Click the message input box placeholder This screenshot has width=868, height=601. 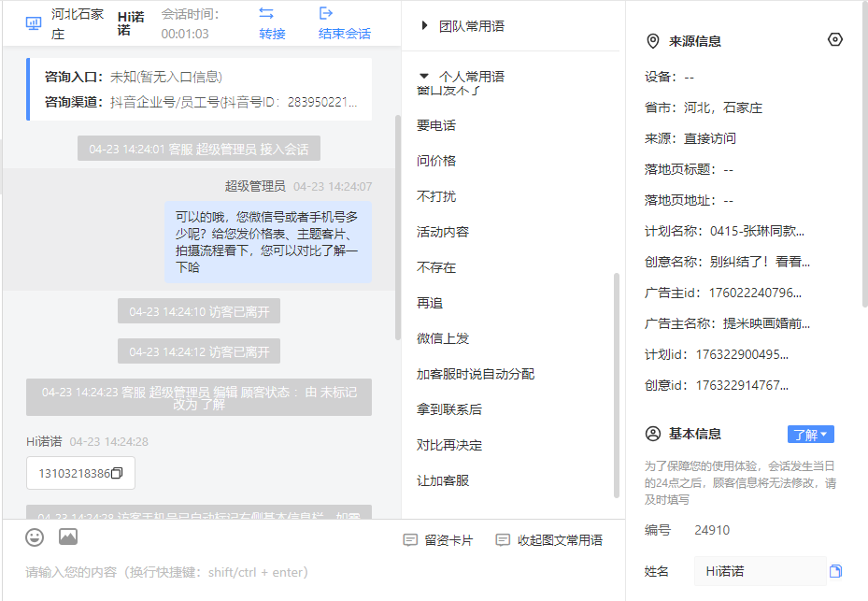(x=166, y=572)
